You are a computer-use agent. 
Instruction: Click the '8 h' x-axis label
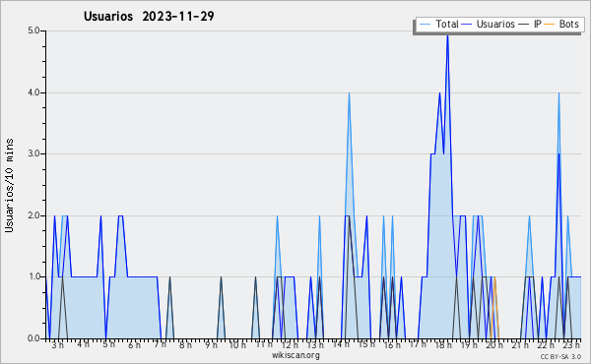tap(185, 344)
